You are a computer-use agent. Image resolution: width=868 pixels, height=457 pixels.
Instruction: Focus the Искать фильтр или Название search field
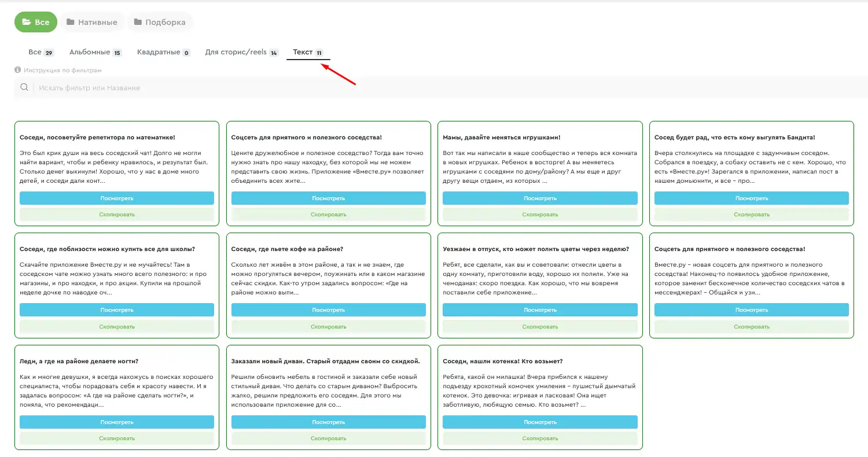451,88
